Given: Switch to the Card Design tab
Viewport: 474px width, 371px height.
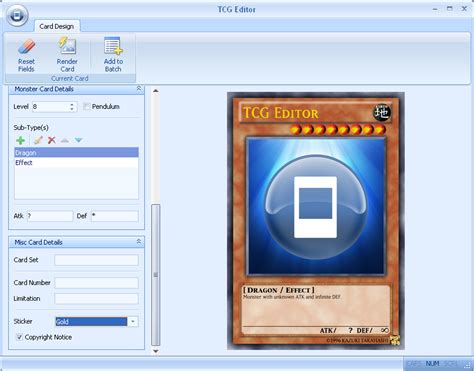Looking at the screenshot, I should [57, 26].
